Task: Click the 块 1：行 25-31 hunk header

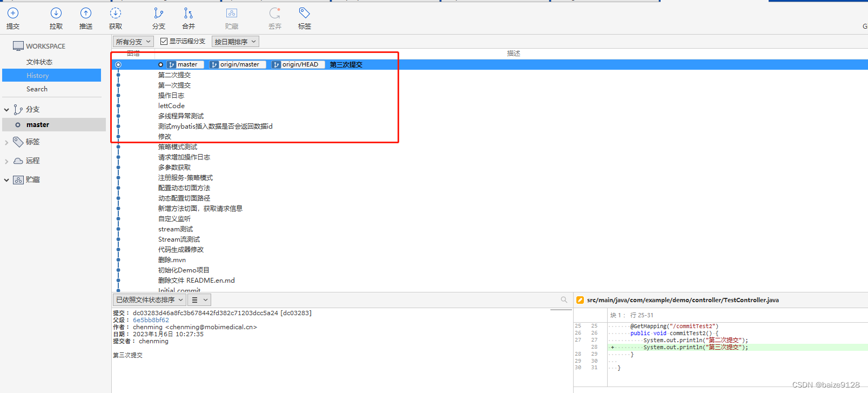Action: [x=631, y=315]
